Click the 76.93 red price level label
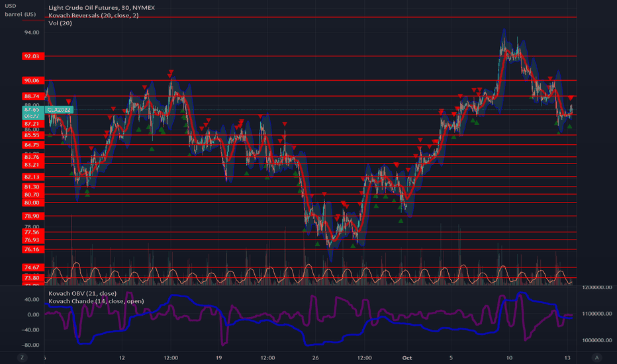Image resolution: width=617 pixels, height=364 pixels. pos(33,240)
